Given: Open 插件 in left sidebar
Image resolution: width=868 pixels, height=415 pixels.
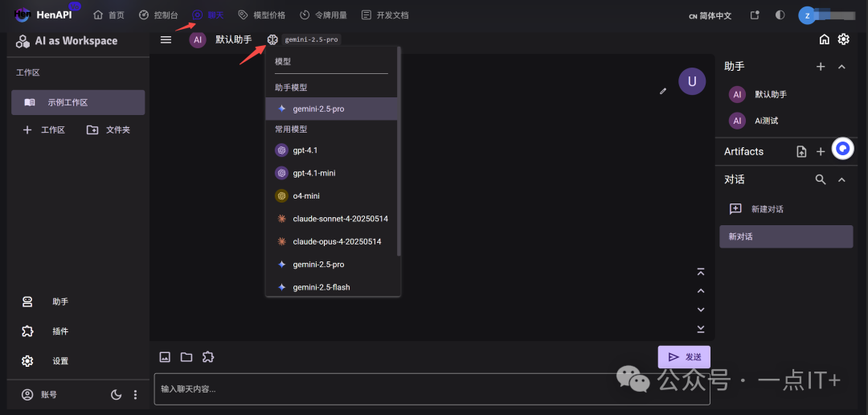Looking at the screenshot, I should point(78,331).
